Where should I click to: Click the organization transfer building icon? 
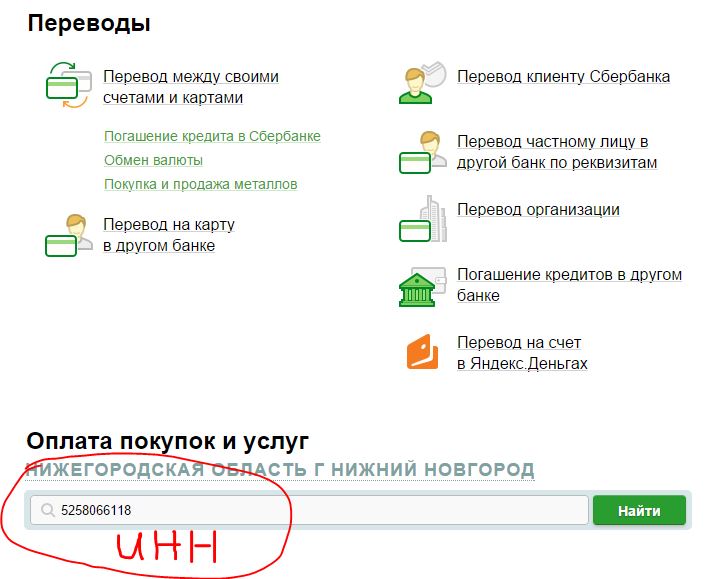pos(423,219)
